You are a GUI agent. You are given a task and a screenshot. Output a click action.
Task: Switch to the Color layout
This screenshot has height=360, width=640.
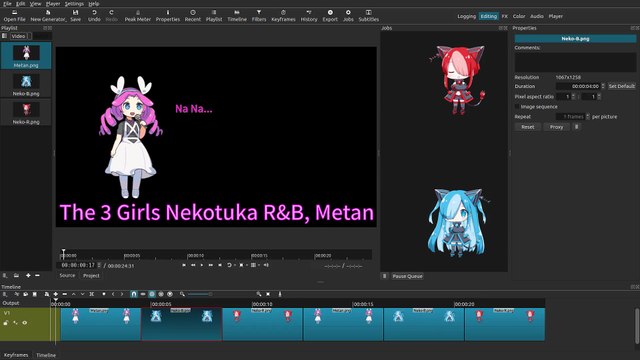point(519,16)
